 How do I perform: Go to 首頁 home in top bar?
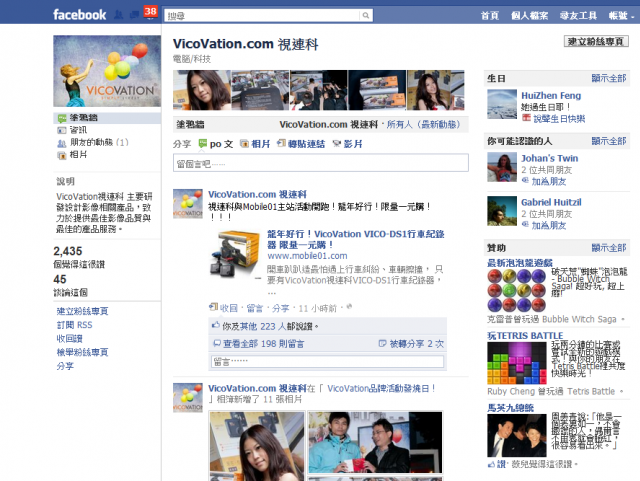(x=489, y=16)
